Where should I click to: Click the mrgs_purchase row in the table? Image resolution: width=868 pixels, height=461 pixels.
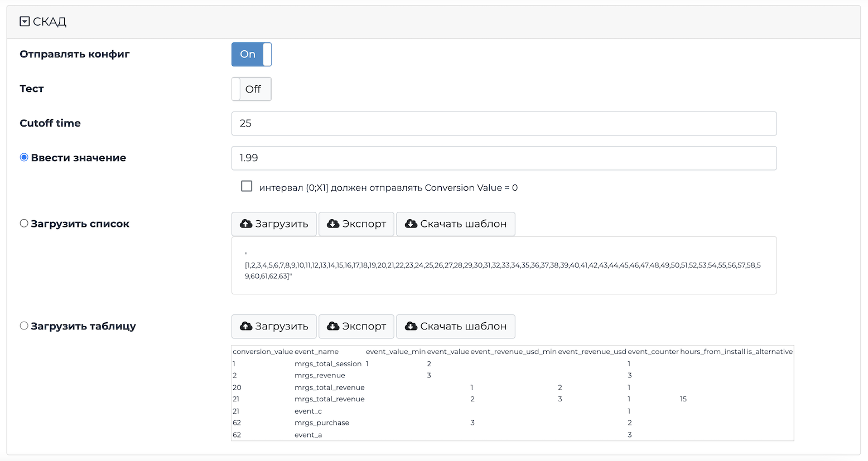coord(321,423)
